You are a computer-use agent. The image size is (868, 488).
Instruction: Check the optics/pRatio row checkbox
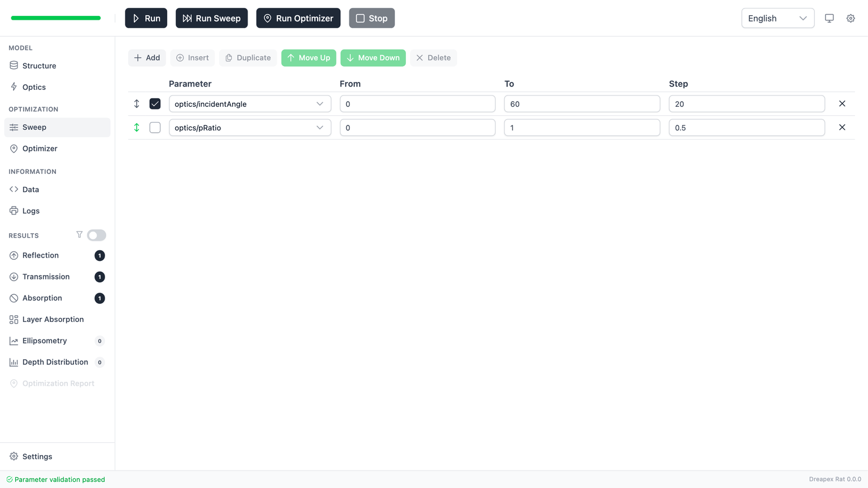pos(155,128)
